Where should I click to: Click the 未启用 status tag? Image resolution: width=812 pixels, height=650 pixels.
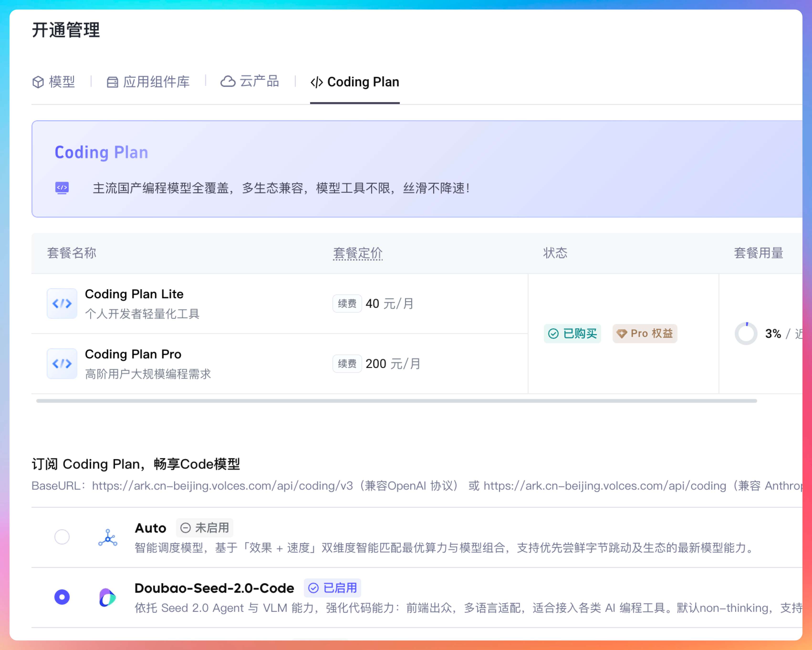click(204, 528)
